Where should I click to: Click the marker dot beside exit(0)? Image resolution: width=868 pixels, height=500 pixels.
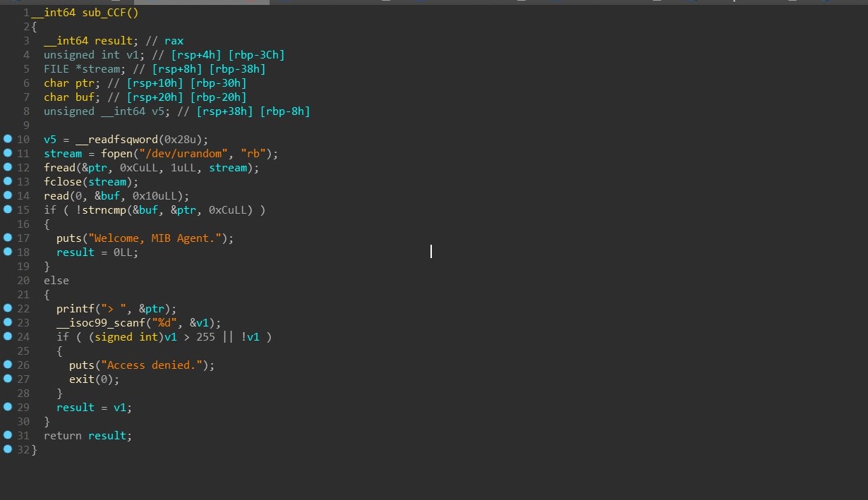click(x=8, y=379)
